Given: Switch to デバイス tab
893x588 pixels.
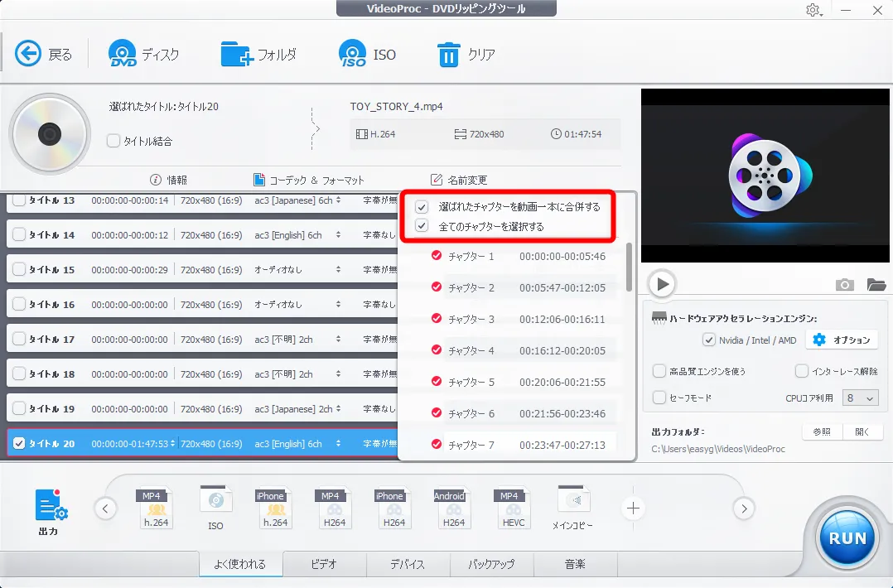Looking at the screenshot, I should [x=408, y=564].
